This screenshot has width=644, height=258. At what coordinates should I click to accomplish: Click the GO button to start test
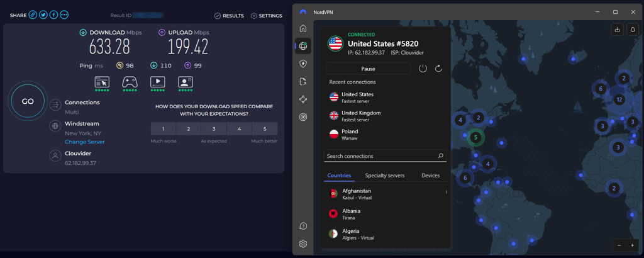coord(28,101)
